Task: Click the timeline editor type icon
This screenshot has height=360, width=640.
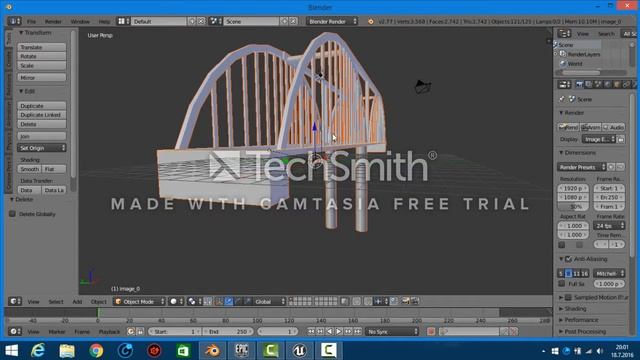Action: [x=15, y=331]
